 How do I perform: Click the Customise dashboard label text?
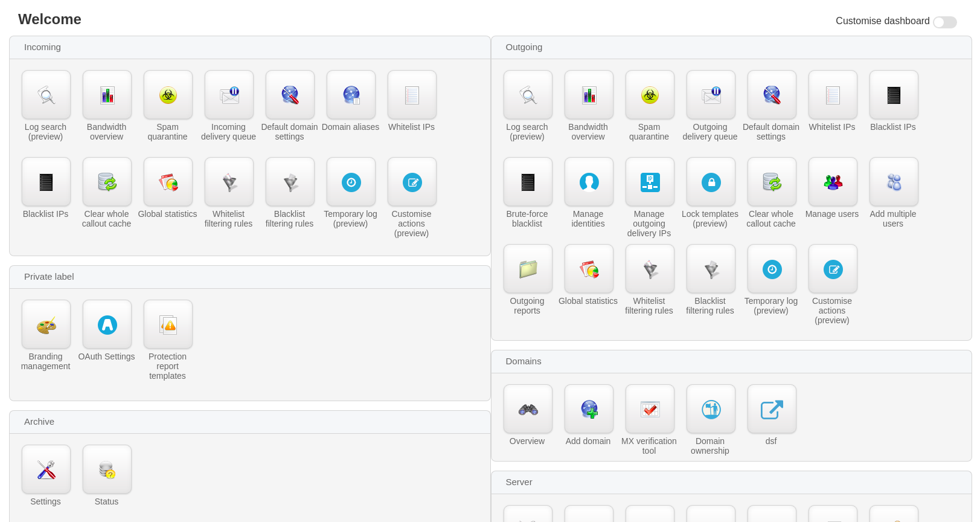(882, 21)
